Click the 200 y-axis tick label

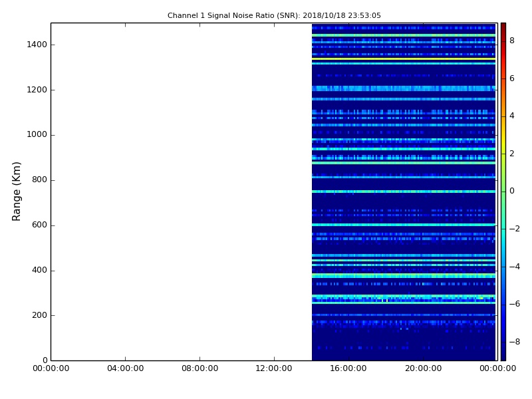click(x=39, y=315)
